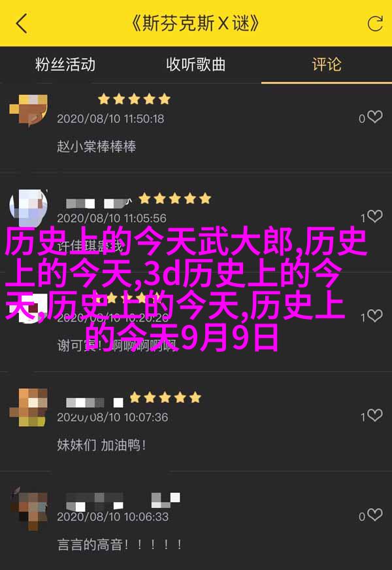This screenshot has height=570, width=392.
Task: Open avatar of 赵小棠棒棒棒 commenter
Action: pos(29,110)
